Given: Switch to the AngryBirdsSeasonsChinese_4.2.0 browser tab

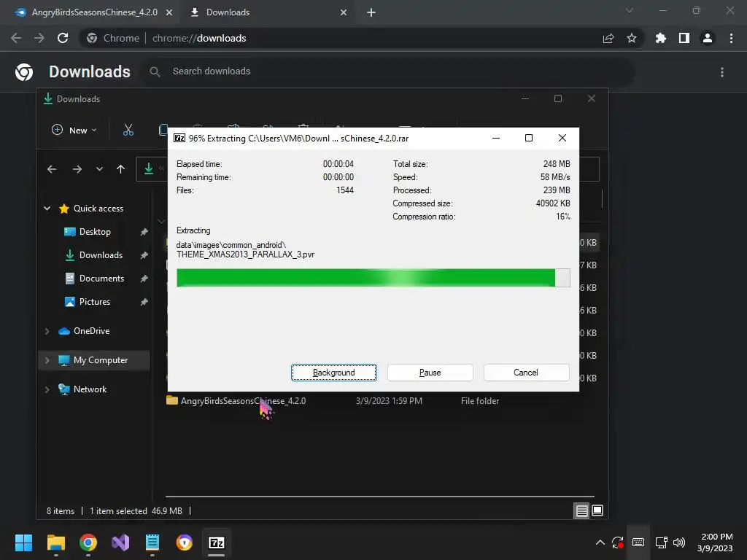Looking at the screenshot, I should [94, 12].
